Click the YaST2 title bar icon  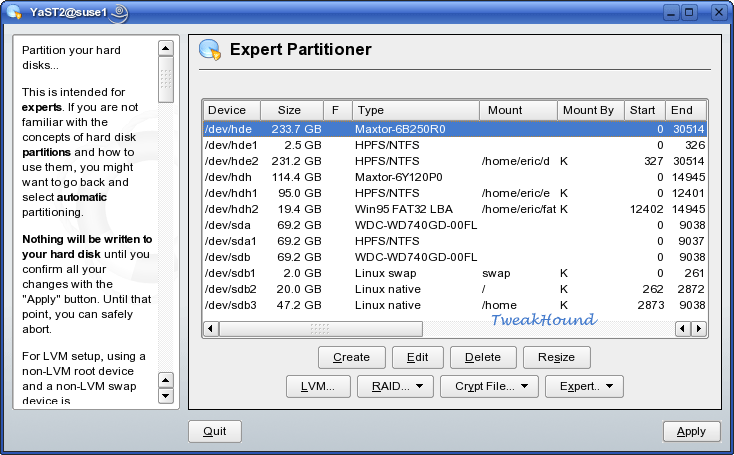point(14,12)
